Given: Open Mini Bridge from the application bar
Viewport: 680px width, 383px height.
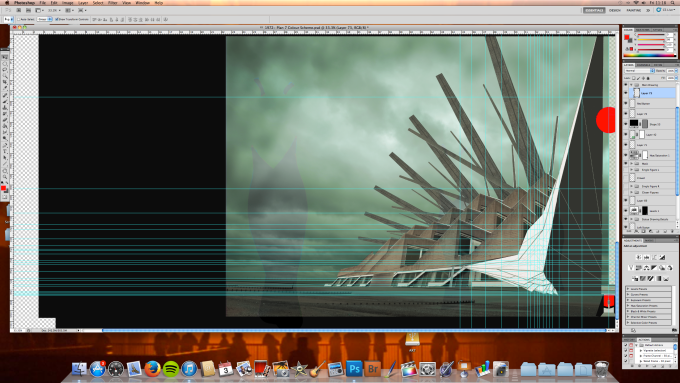Looking at the screenshot, I should tap(29, 10).
